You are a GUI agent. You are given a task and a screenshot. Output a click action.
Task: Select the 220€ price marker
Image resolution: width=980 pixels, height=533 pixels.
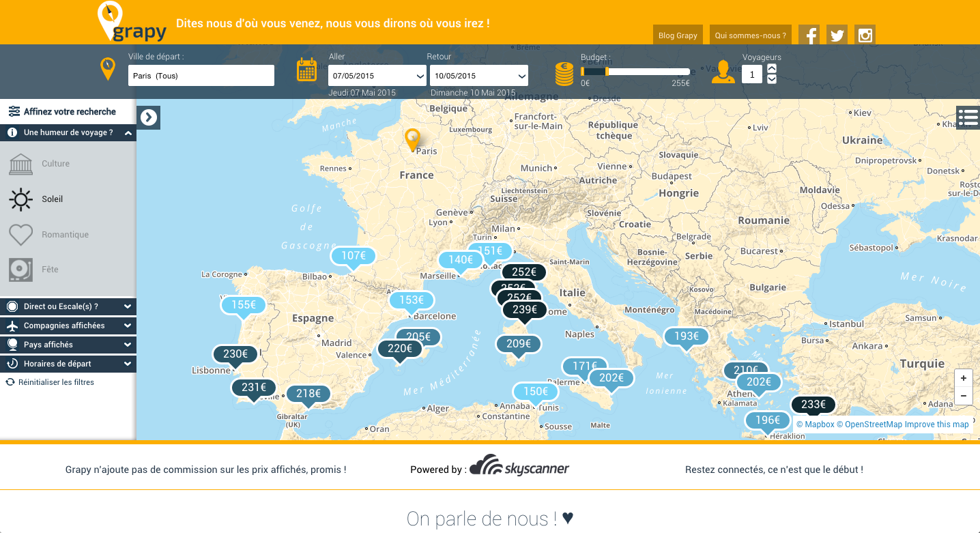(x=400, y=350)
